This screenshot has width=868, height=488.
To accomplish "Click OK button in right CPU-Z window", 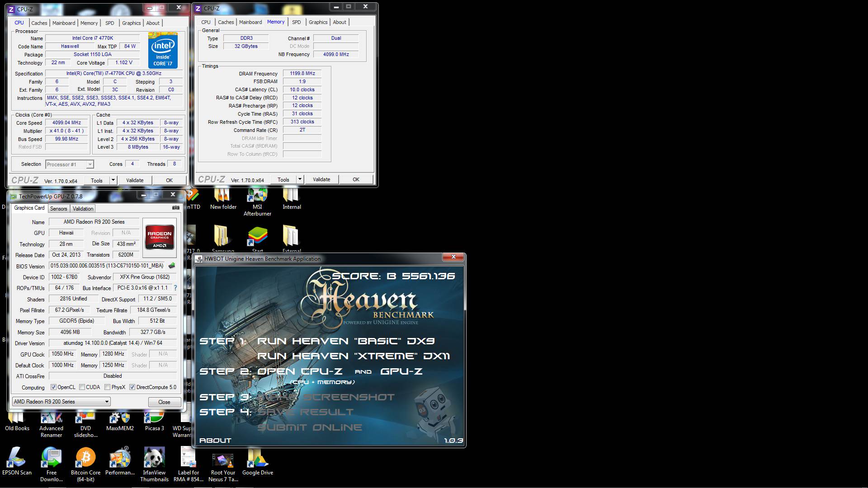I will click(356, 179).
